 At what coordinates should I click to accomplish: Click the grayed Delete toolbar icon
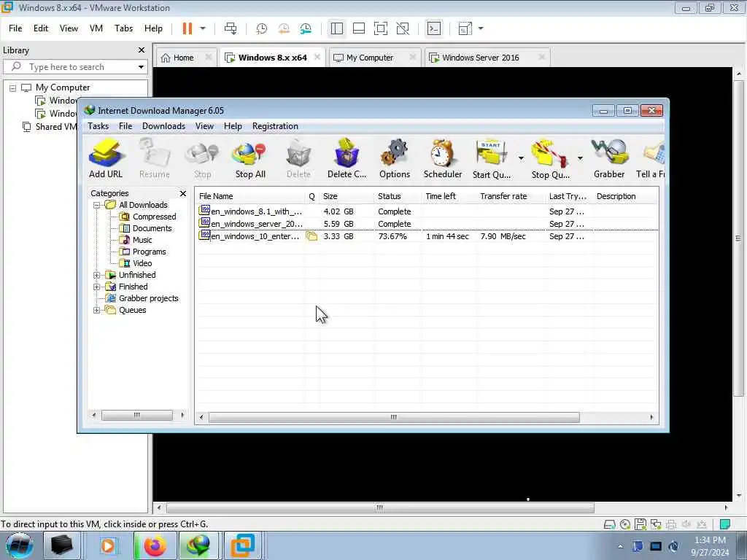pos(298,158)
